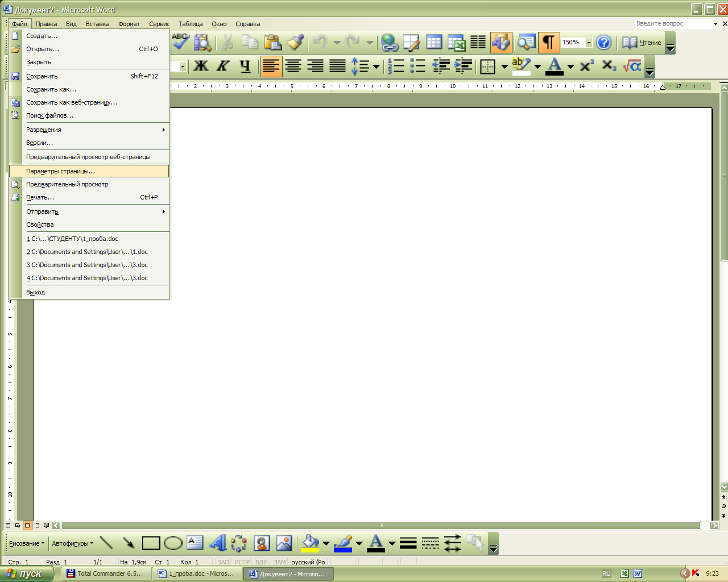Insert a picture from file icon
Image resolution: width=728 pixels, height=582 pixels.
click(284, 543)
